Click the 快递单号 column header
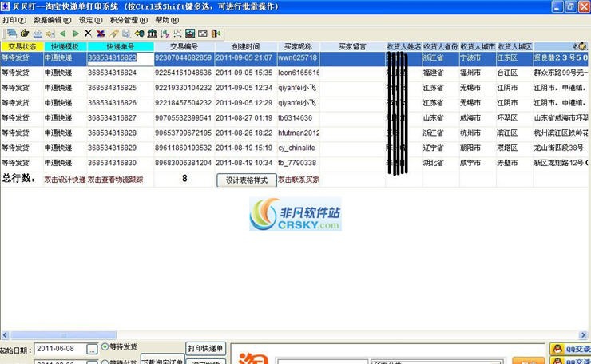Screen dimensions: 591x364 [121, 47]
